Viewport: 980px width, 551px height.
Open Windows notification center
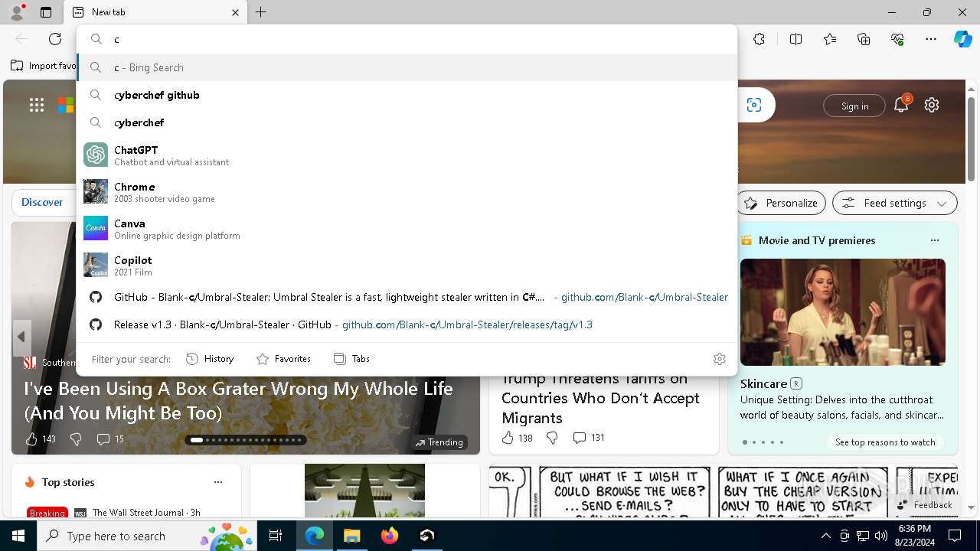(955, 536)
